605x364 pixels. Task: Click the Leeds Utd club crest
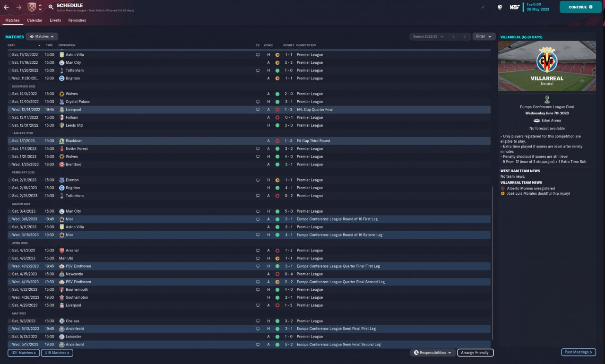click(x=61, y=125)
